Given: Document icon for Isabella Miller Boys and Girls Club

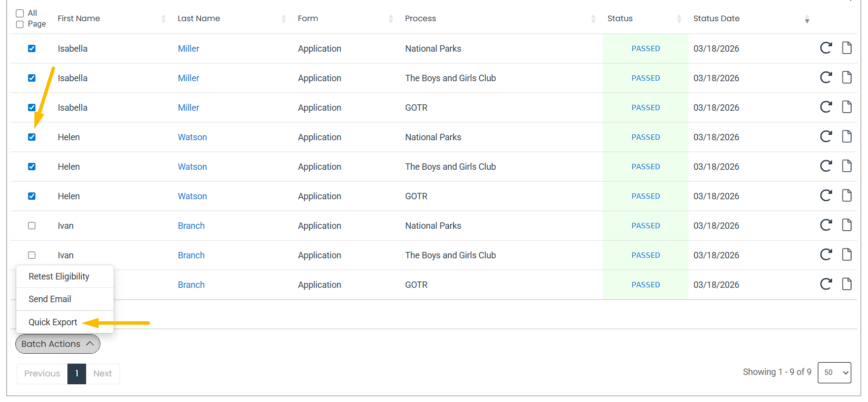Looking at the screenshot, I should point(846,77).
